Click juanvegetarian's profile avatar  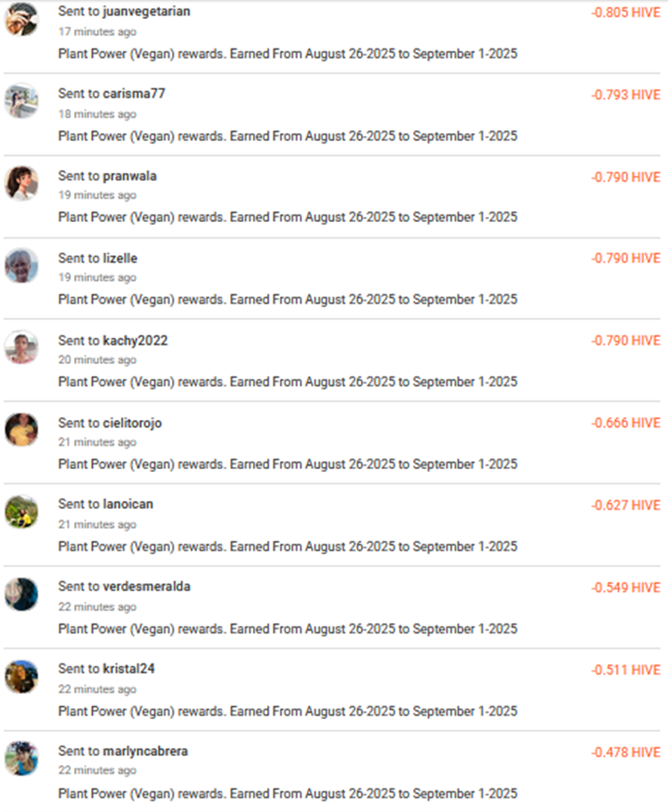click(21, 19)
